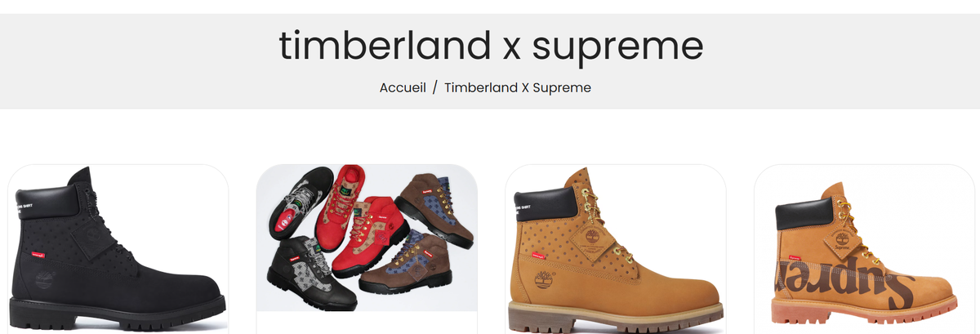Open the wheat boot with large Supreme lettering

tap(865, 249)
